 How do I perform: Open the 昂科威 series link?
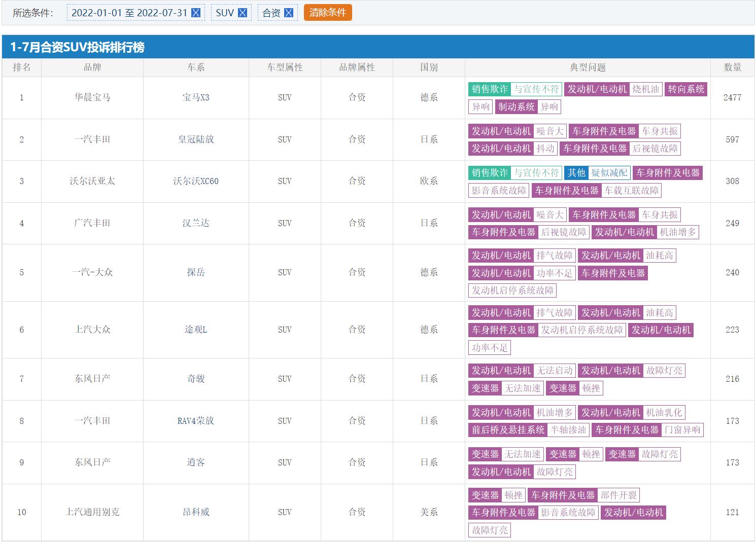pyautogui.click(x=196, y=512)
